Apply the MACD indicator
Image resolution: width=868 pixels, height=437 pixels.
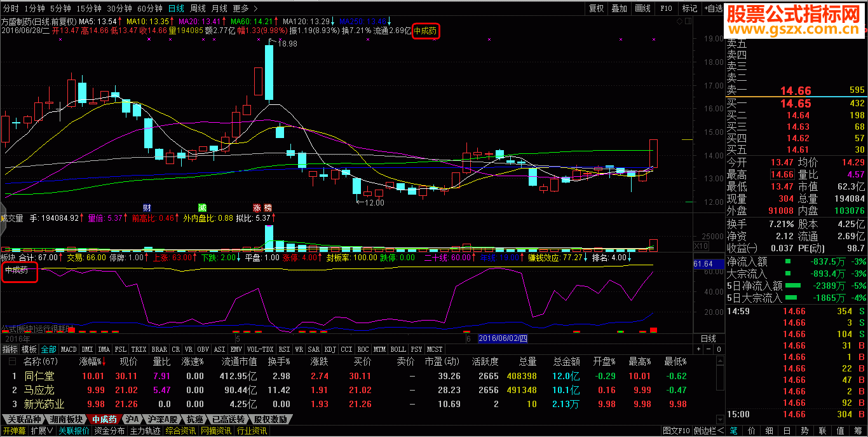pyautogui.click(x=69, y=349)
